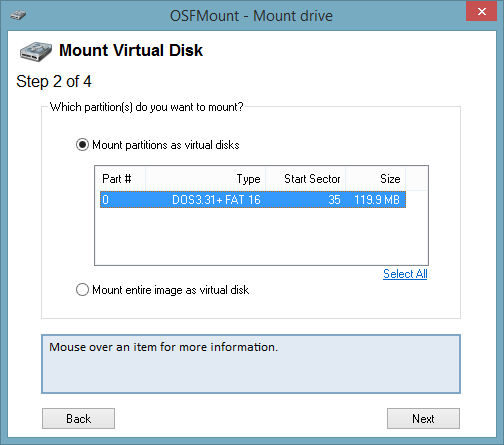Click 'Which partition(s) do you want to mount?' label
This screenshot has width=504, height=445.
[x=147, y=107]
